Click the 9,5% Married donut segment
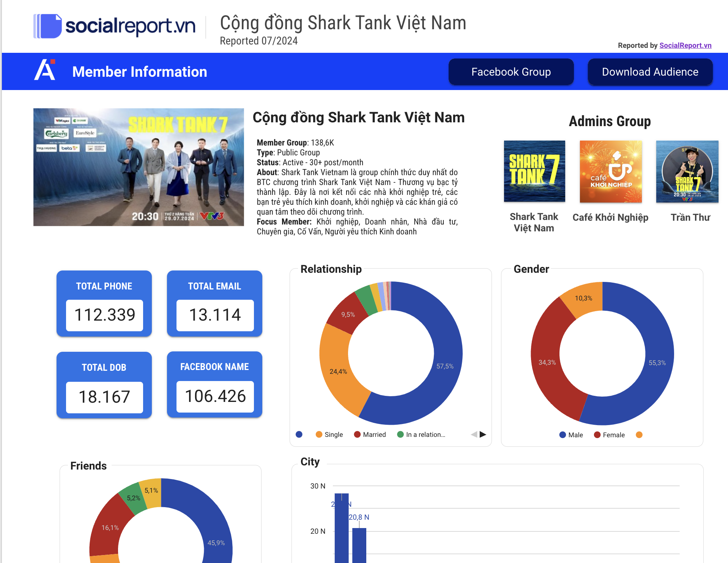This screenshot has width=728, height=563. [x=348, y=315]
